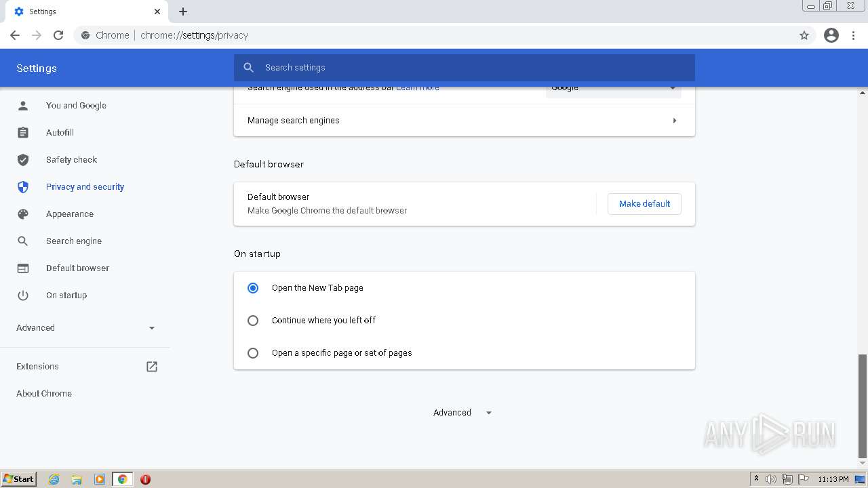This screenshot has height=488, width=868.
Task: Go to You and Google settings
Action: point(76,106)
